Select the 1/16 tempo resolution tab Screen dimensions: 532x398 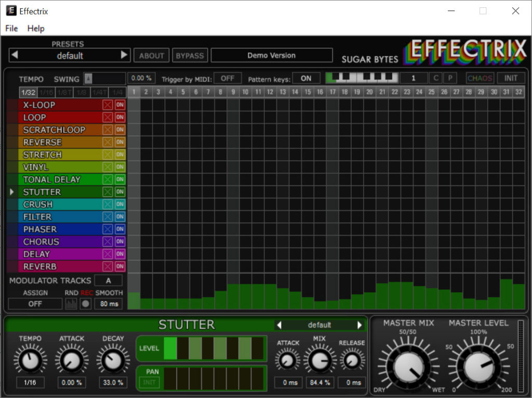click(46, 92)
